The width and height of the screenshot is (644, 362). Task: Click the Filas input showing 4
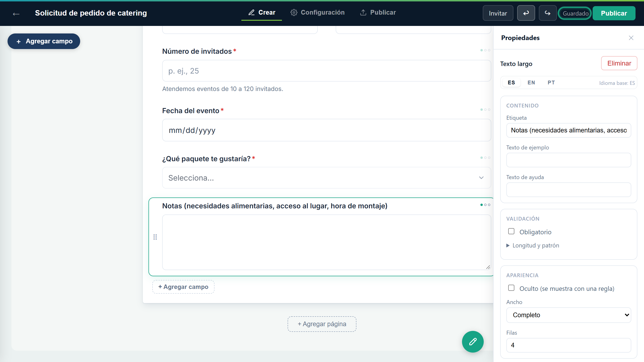pyautogui.click(x=568, y=345)
